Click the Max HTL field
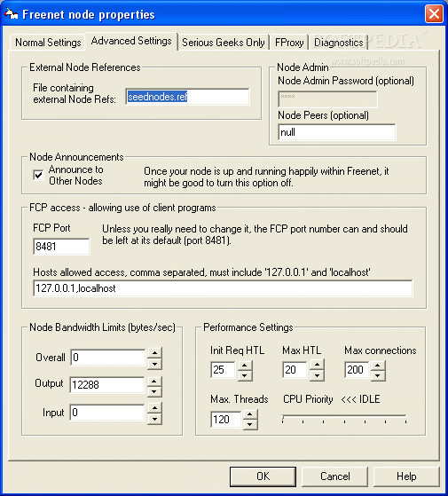The width and height of the screenshot is (448, 496). tap(295, 369)
